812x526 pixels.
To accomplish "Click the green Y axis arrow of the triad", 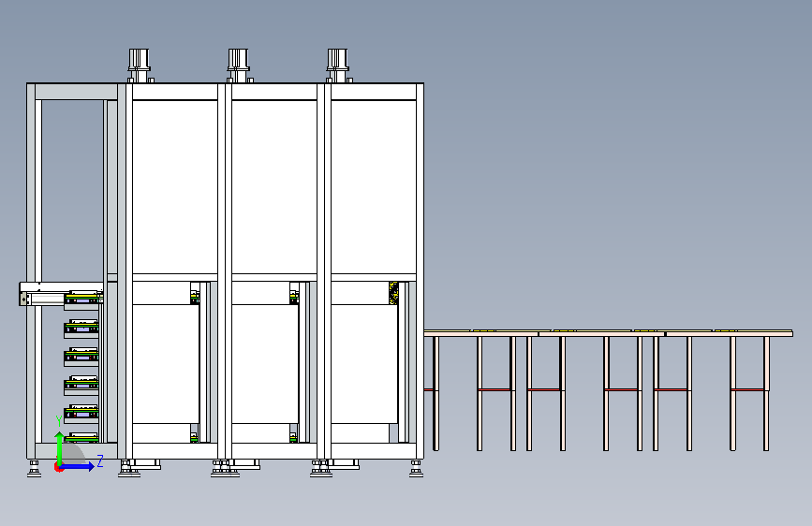I will pos(59,447).
